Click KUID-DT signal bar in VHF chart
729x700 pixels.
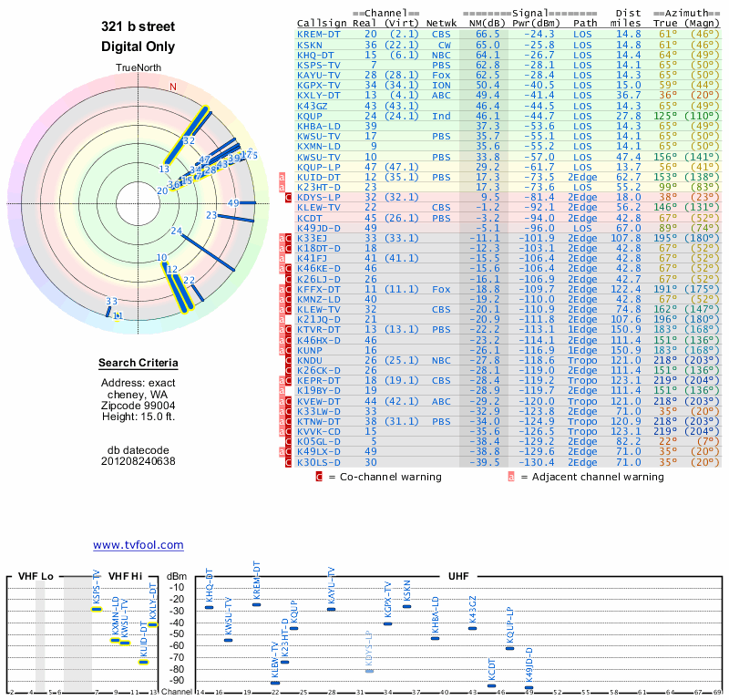click(x=143, y=663)
